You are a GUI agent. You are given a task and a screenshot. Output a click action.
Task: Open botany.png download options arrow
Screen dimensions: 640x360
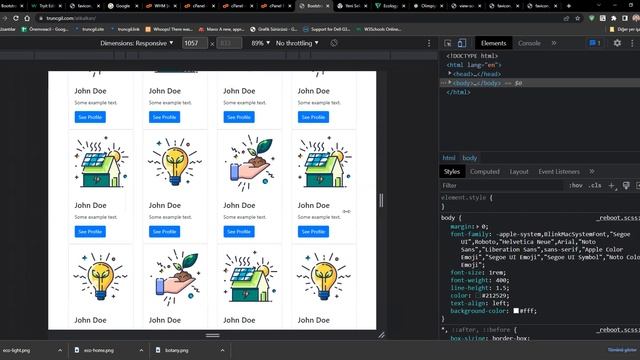coord(222,350)
